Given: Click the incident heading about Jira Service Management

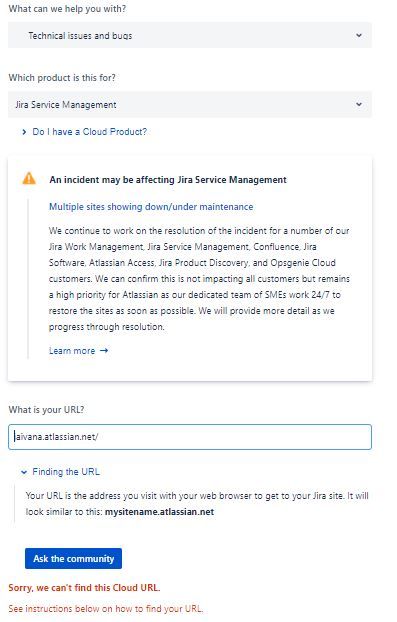Looking at the screenshot, I should pyautogui.click(x=168, y=180).
